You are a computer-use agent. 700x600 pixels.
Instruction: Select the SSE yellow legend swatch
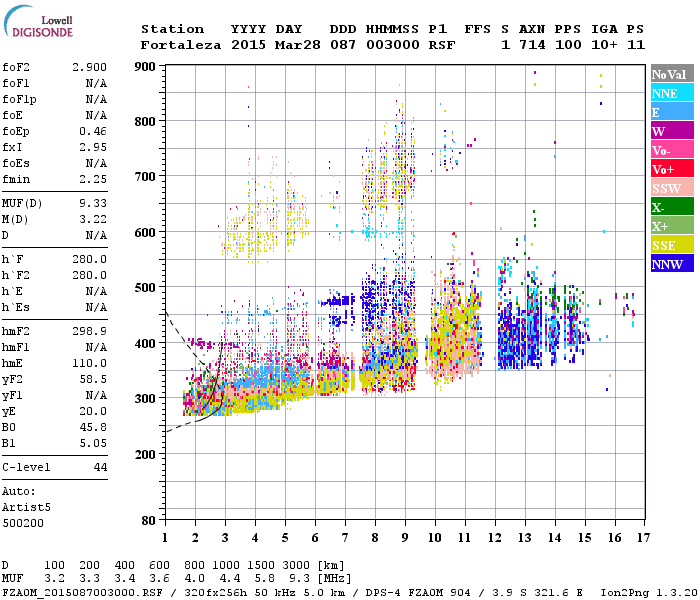pos(672,245)
